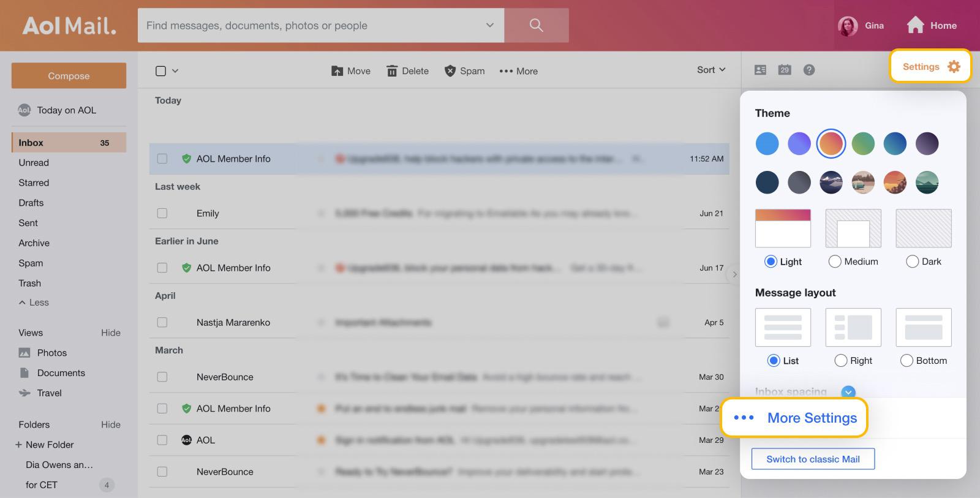Check the Nastja Mararenko email
Screen dimensions: 980x498
[x=162, y=322]
